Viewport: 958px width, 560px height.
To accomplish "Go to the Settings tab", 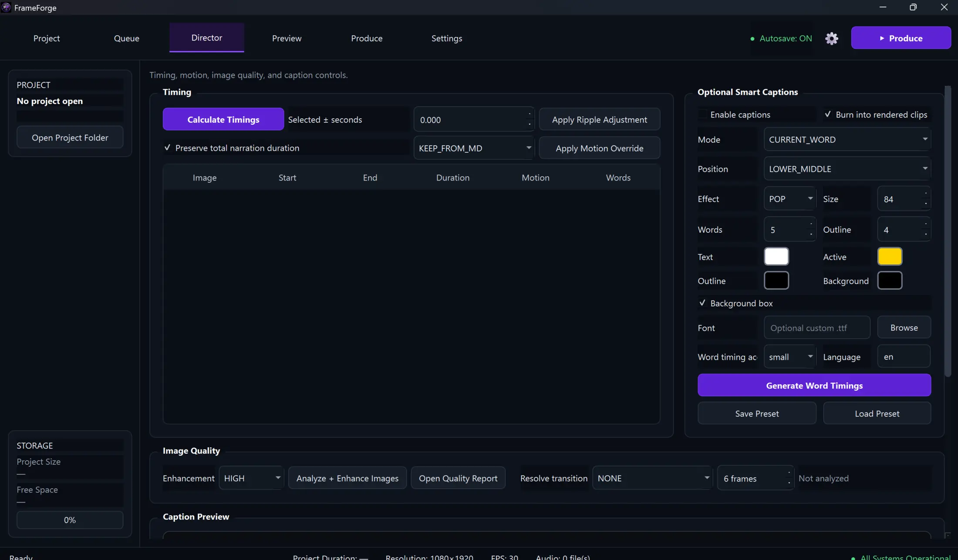I will click(447, 38).
